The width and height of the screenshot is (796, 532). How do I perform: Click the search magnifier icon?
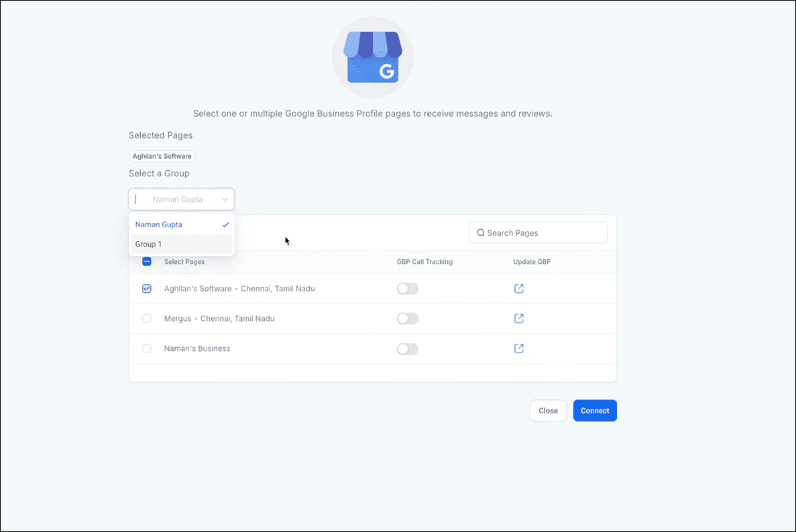click(x=480, y=232)
